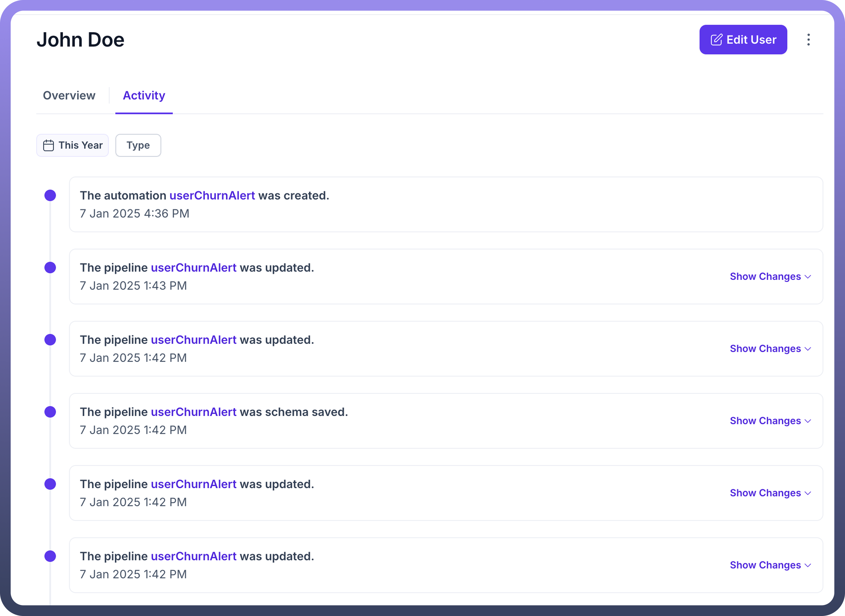Click the pencil icon in Edit User
This screenshot has height=616, width=845.
716,40
